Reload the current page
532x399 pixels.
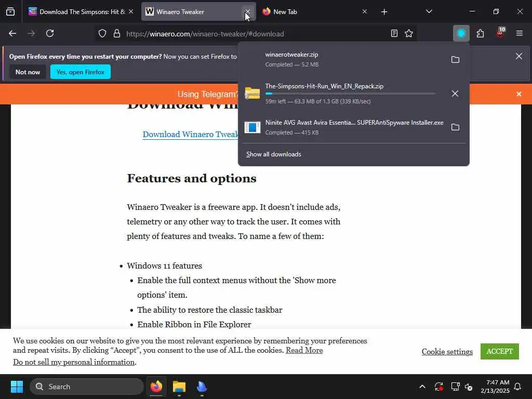coord(50,34)
